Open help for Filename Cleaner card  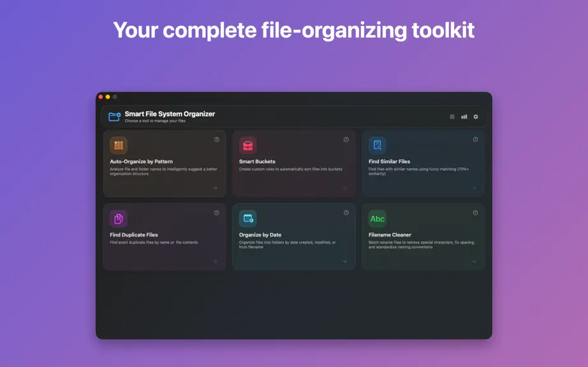(476, 213)
